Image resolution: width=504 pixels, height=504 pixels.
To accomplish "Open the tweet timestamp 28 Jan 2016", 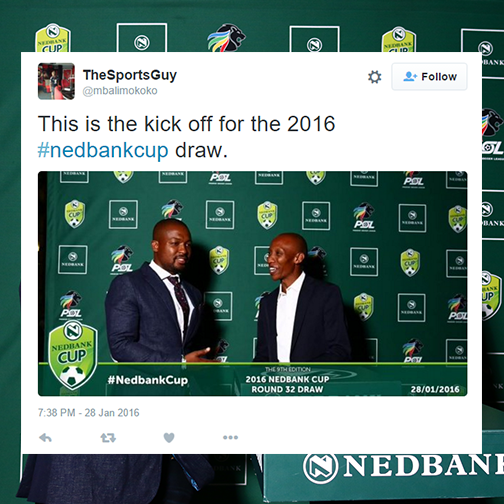I will pyautogui.click(x=88, y=413).
